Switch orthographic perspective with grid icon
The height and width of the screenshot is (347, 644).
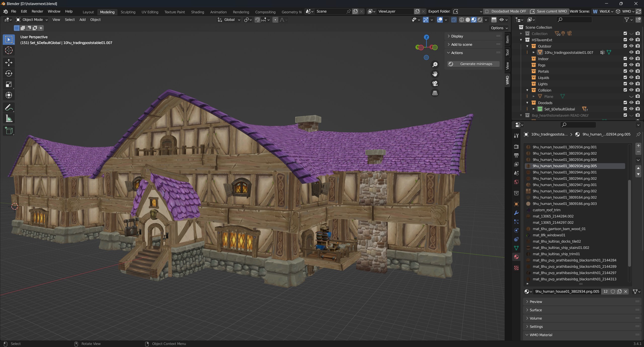435,93
